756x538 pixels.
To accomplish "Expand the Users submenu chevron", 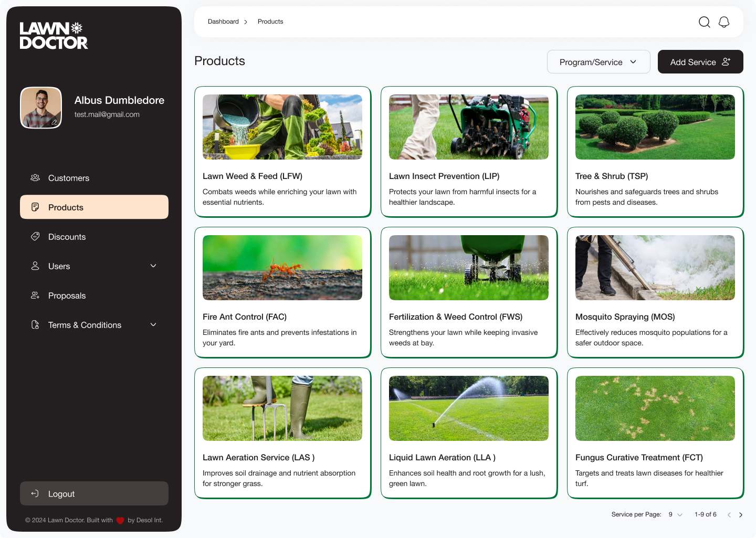I will 153,266.
